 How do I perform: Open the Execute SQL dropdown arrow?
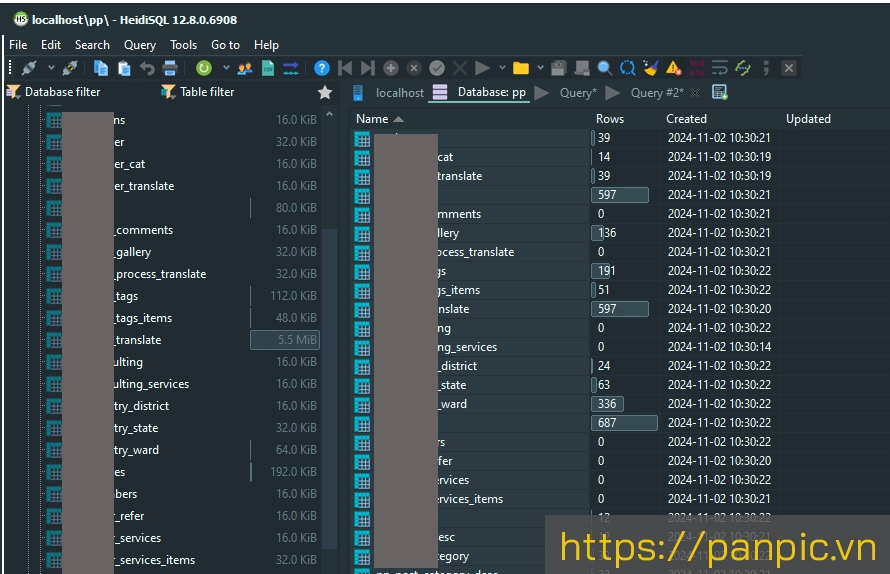502,68
